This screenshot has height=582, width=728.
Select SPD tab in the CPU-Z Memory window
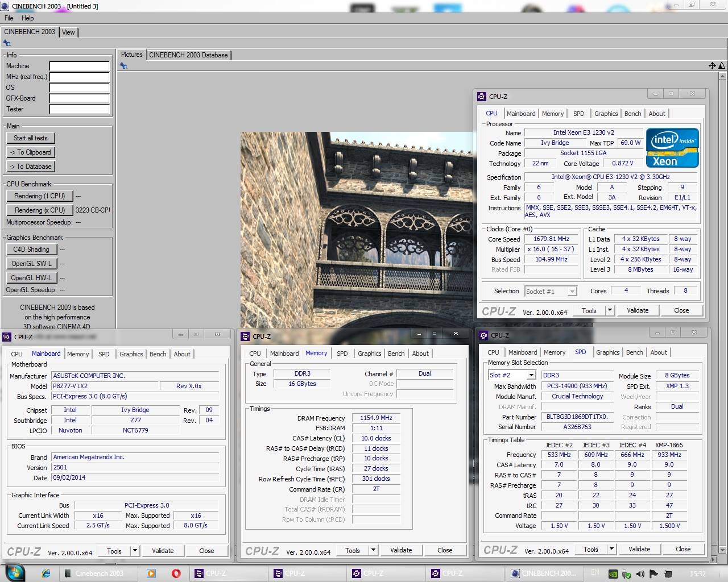coord(342,354)
